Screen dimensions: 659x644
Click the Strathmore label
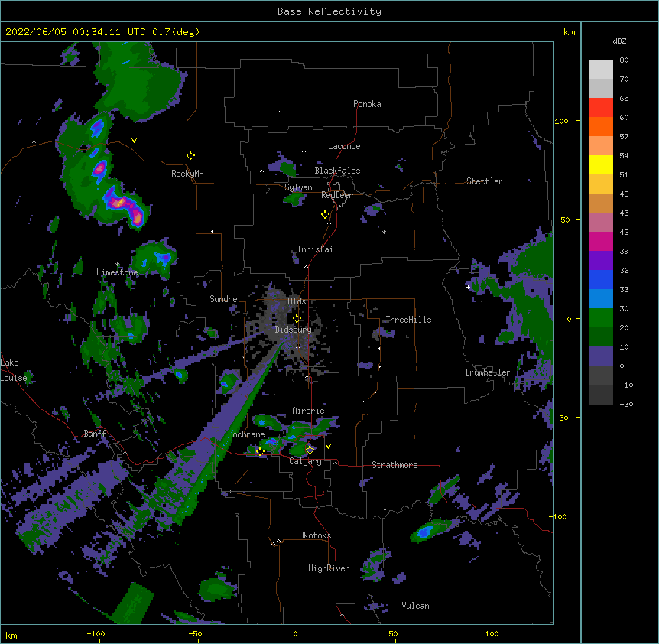(394, 465)
